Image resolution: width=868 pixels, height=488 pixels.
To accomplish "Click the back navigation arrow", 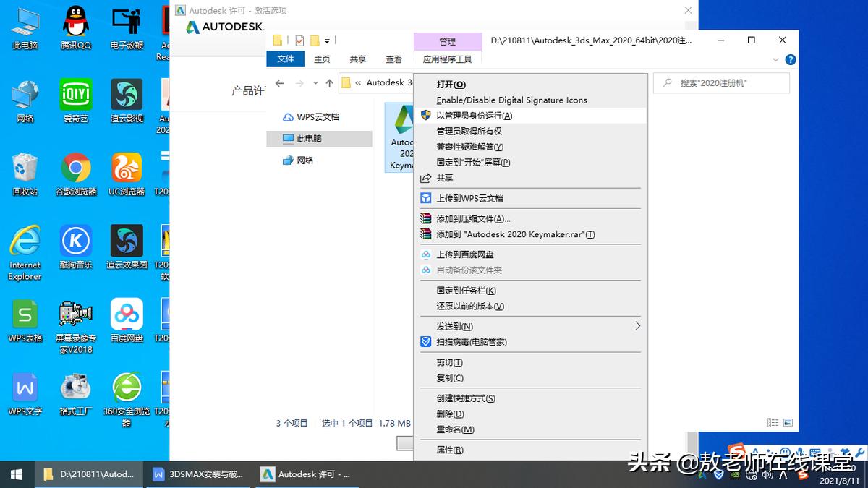I will (x=279, y=82).
